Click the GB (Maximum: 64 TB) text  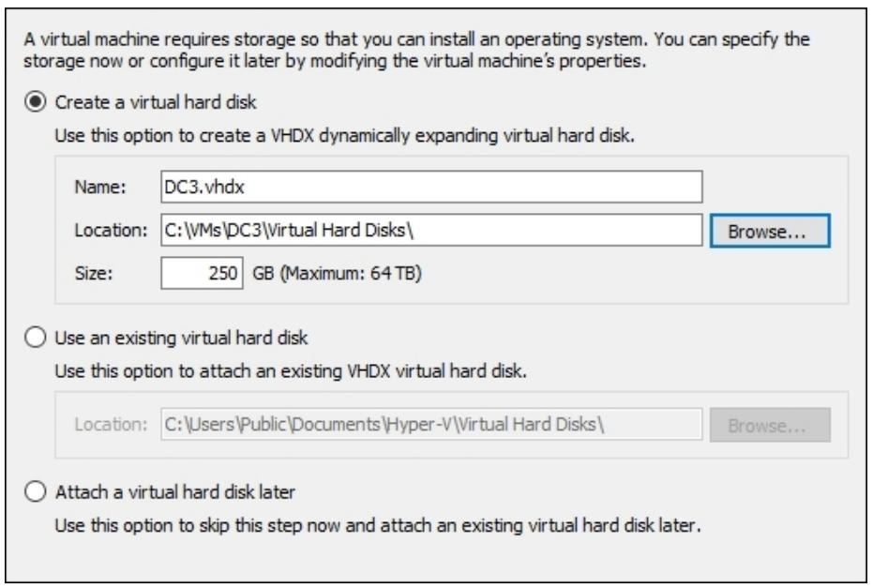coord(337,274)
